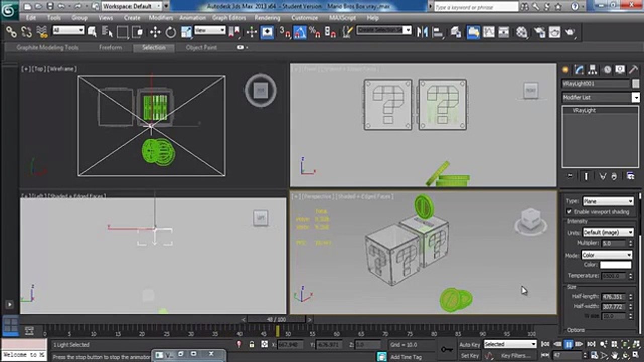
Task: Open the light Type Plane dropdown
Action: click(608, 201)
